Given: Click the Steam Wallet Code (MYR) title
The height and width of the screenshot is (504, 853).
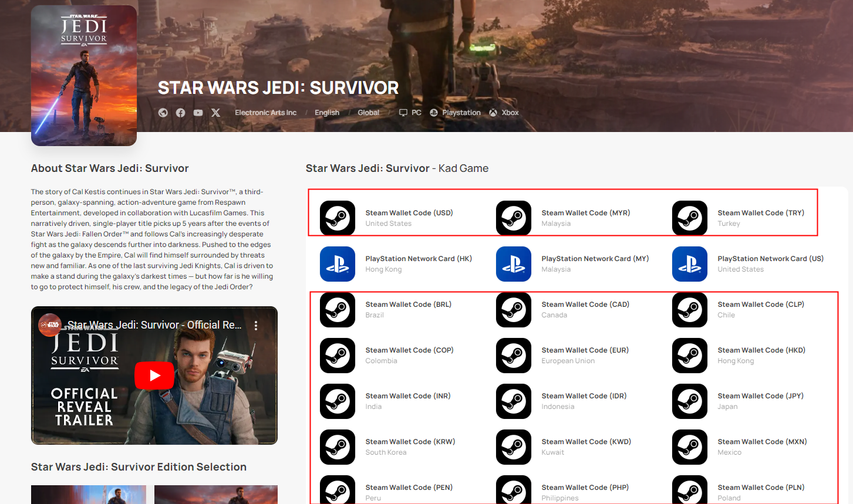Looking at the screenshot, I should [586, 213].
